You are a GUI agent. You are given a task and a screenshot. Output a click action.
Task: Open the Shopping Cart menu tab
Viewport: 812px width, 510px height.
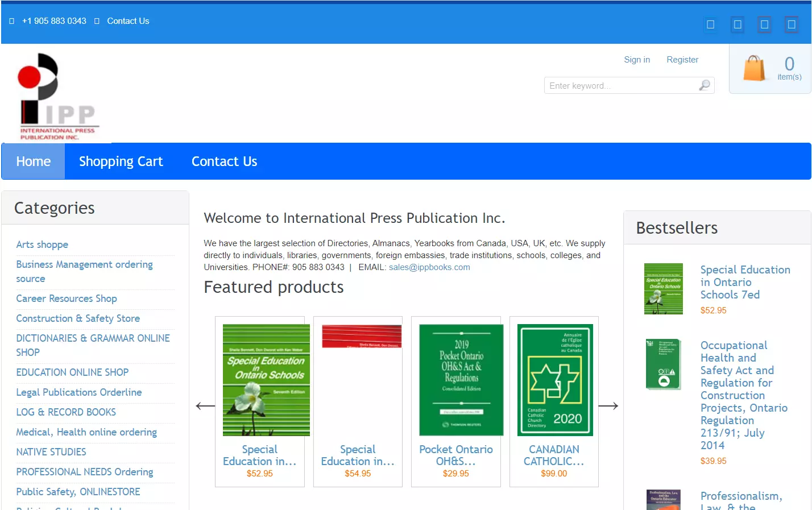121,161
